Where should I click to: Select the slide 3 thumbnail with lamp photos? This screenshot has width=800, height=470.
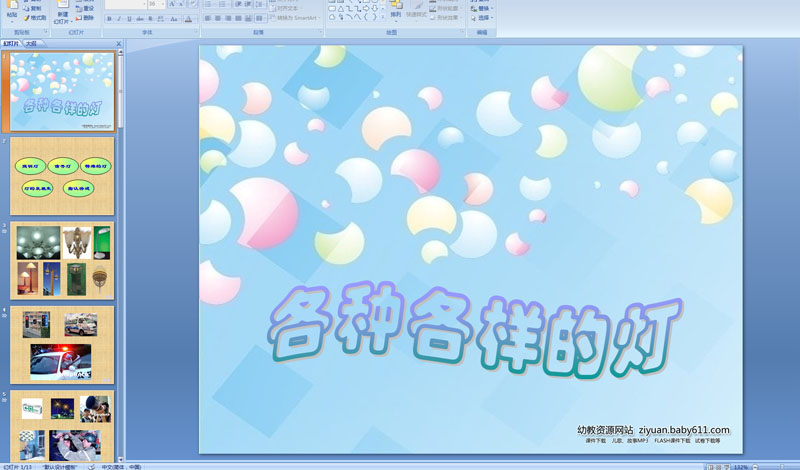[x=62, y=260]
